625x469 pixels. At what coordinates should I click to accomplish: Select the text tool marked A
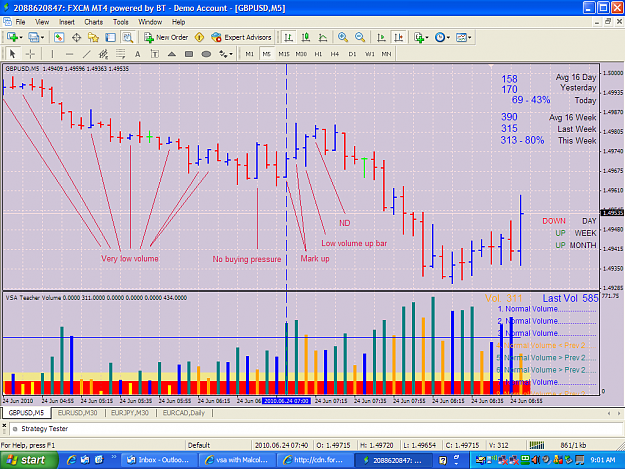pyautogui.click(x=138, y=54)
